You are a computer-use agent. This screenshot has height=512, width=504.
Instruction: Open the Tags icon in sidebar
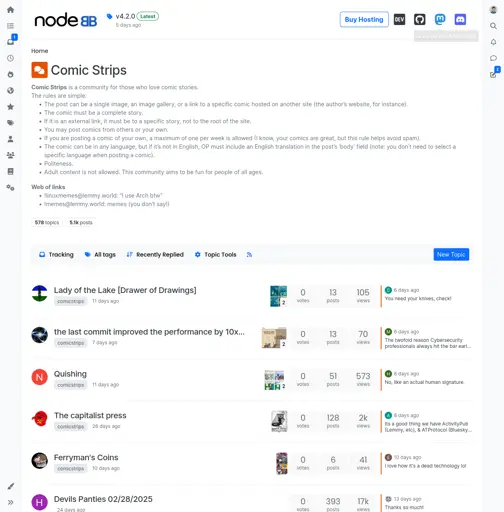[10, 123]
